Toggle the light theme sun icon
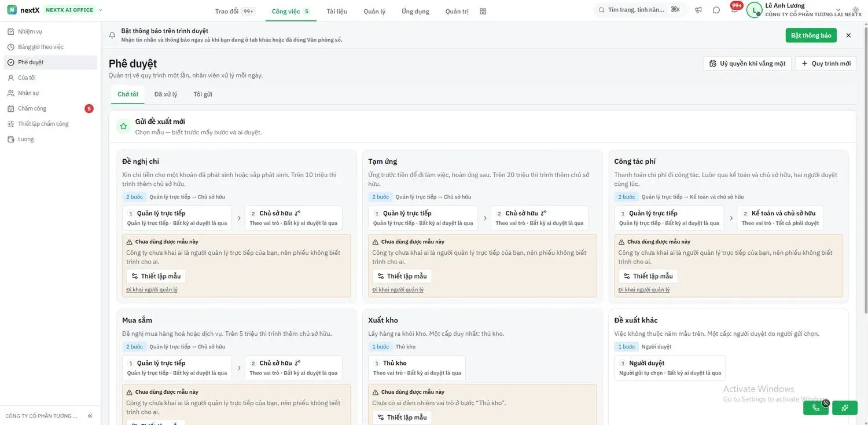The width and height of the screenshot is (868, 425). click(x=856, y=10)
